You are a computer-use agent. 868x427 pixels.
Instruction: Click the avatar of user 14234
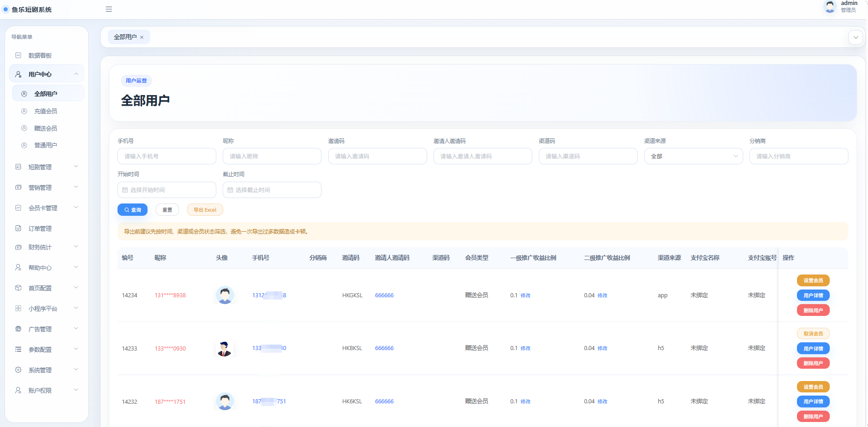coord(225,295)
